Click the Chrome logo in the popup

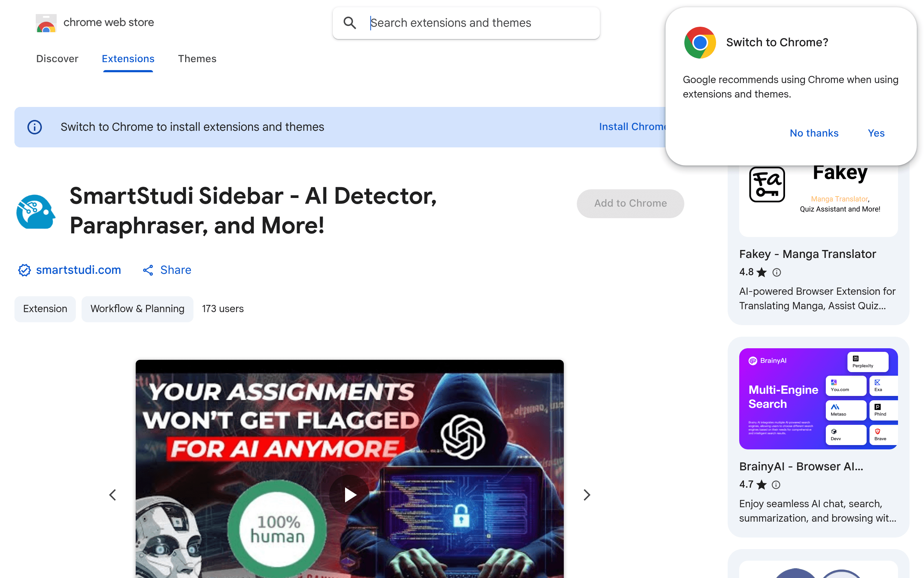[700, 42]
